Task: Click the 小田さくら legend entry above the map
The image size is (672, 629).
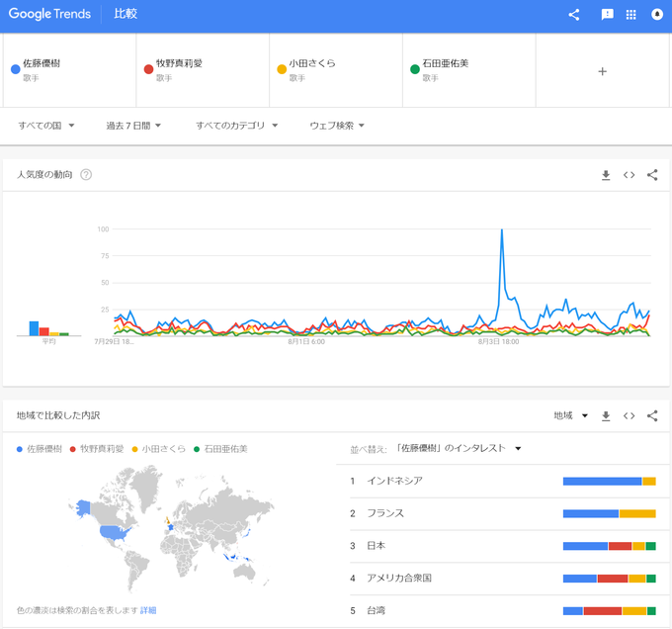Action: point(159,449)
